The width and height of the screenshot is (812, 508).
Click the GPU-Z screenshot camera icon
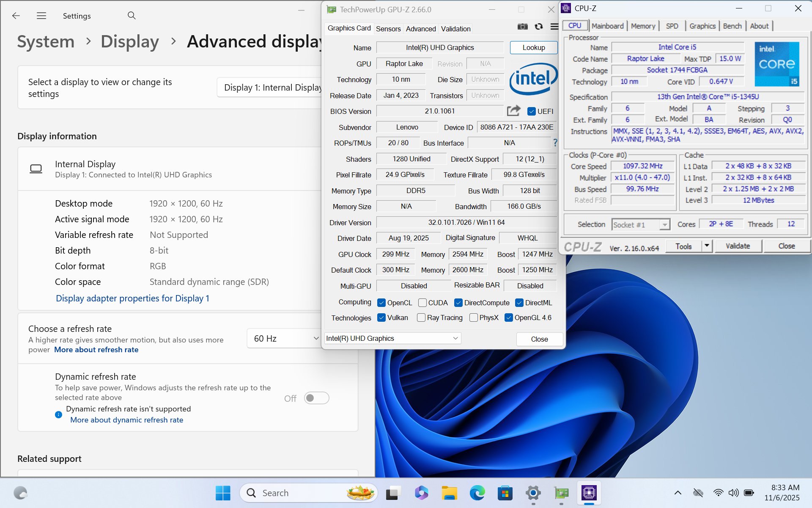click(x=523, y=27)
